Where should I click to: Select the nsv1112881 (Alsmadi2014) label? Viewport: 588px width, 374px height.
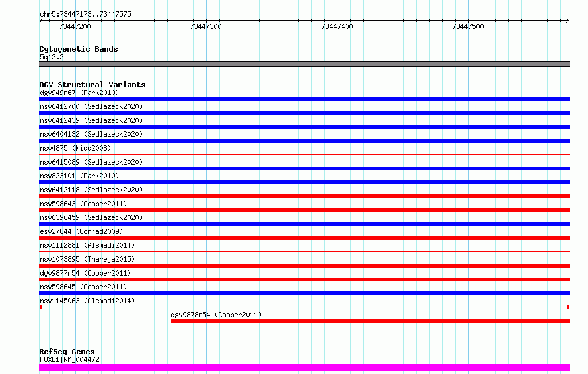coord(87,245)
